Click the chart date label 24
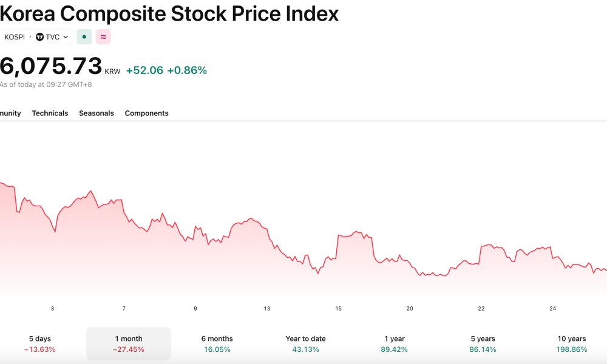This screenshot has width=607, height=364. tap(553, 308)
